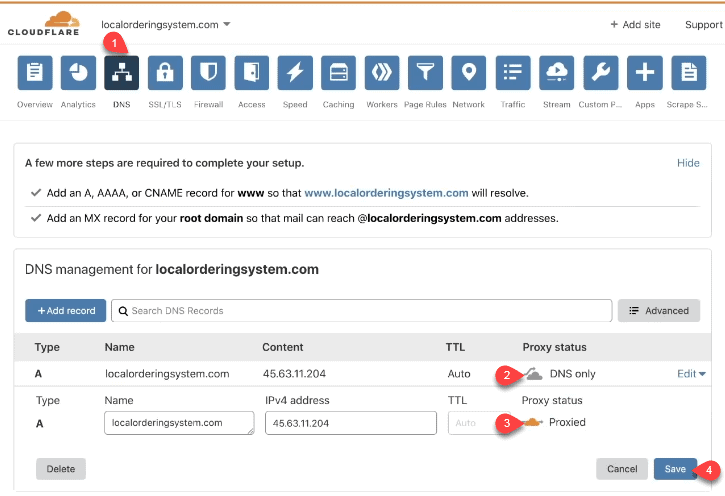Image resolution: width=725 pixels, height=496 pixels.
Task: Save the DNS record changes
Action: click(x=675, y=469)
